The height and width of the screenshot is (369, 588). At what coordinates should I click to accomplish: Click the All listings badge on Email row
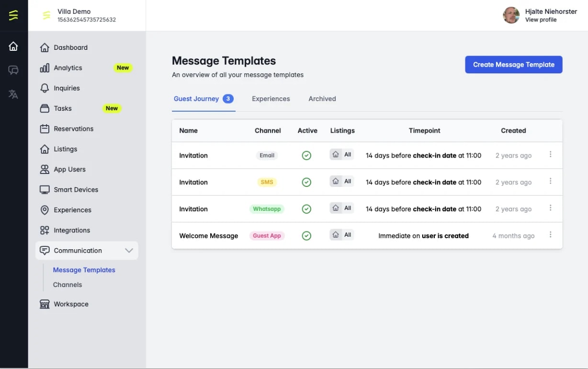342,154
